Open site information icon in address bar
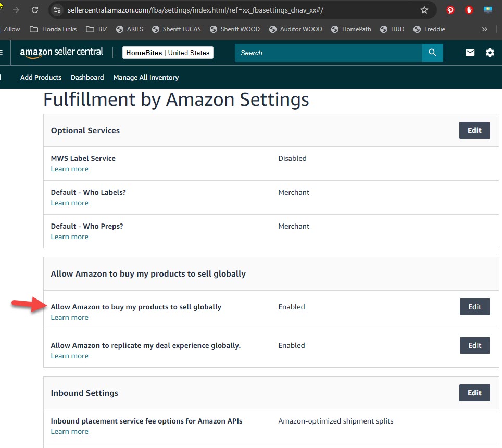This screenshot has width=502, height=448. (57, 10)
